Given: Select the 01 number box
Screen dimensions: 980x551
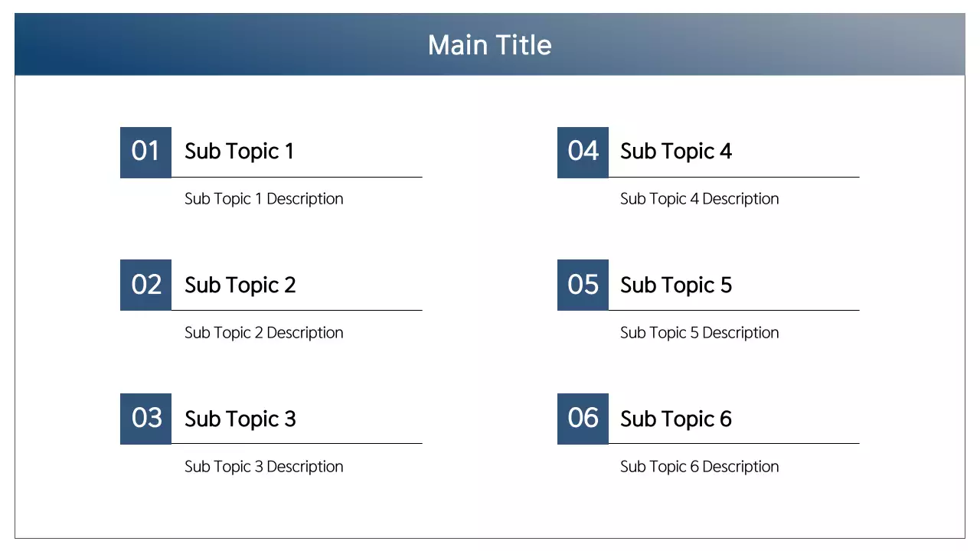Looking at the screenshot, I should click(x=145, y=152).
